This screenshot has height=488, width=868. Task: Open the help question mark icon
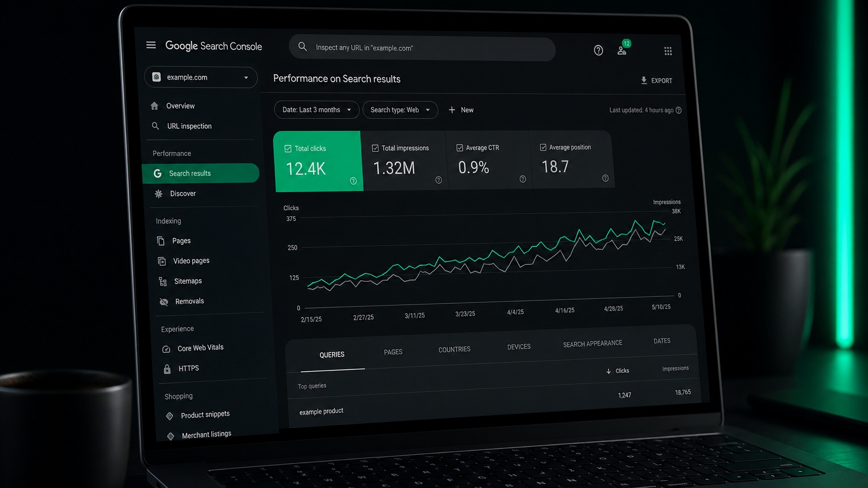pos(598,50)
